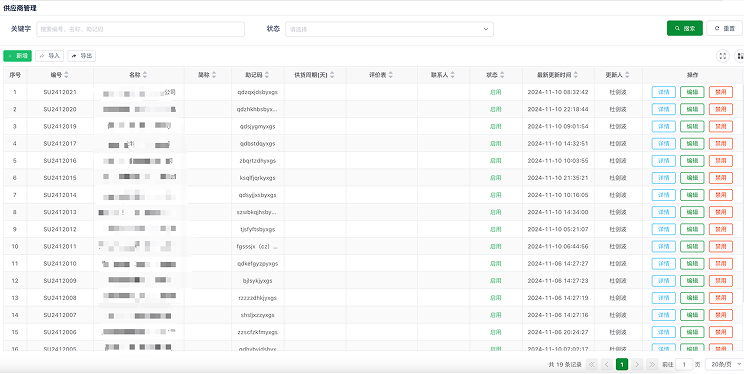Sort table by 评价表 column
Viewport: 744px width, 374px height.
pos(390,75)
